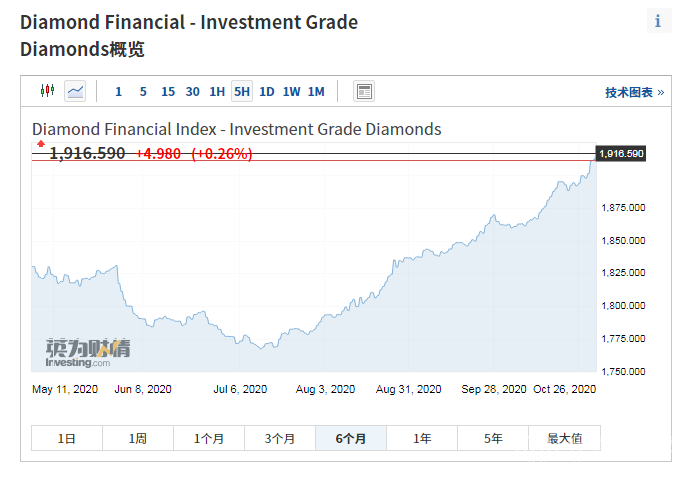This screenshot has width=688, height=478.
Task: Choose the 15 minute interval
Action: pos(168,92)
